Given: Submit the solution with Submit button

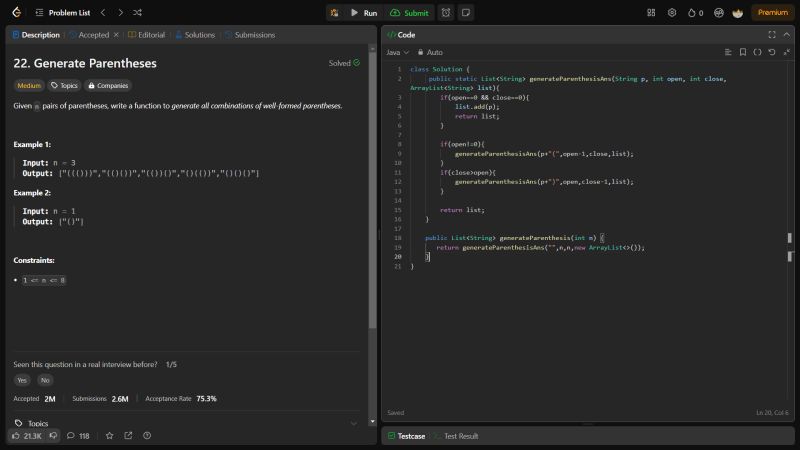Looking at the screenshot, I should pyautogui.click(x=409, y=13).
